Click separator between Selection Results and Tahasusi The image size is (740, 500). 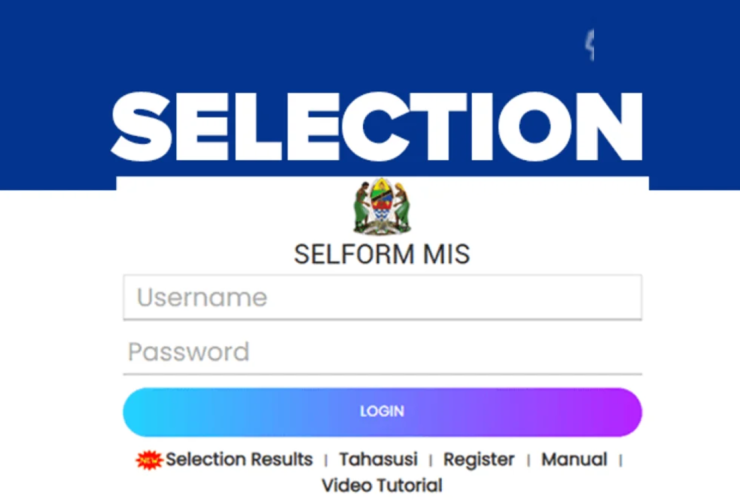(325, 461)
